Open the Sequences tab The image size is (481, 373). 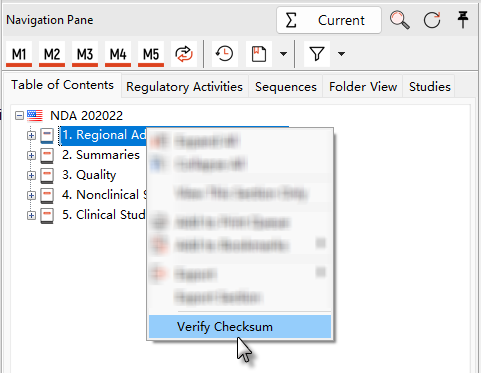(286, 87)
